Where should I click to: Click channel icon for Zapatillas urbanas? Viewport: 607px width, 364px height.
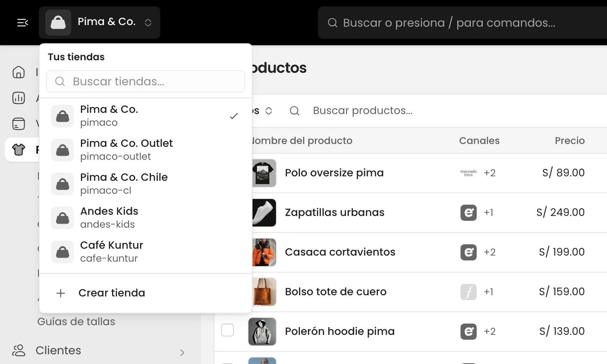click(x=469, y=213)
